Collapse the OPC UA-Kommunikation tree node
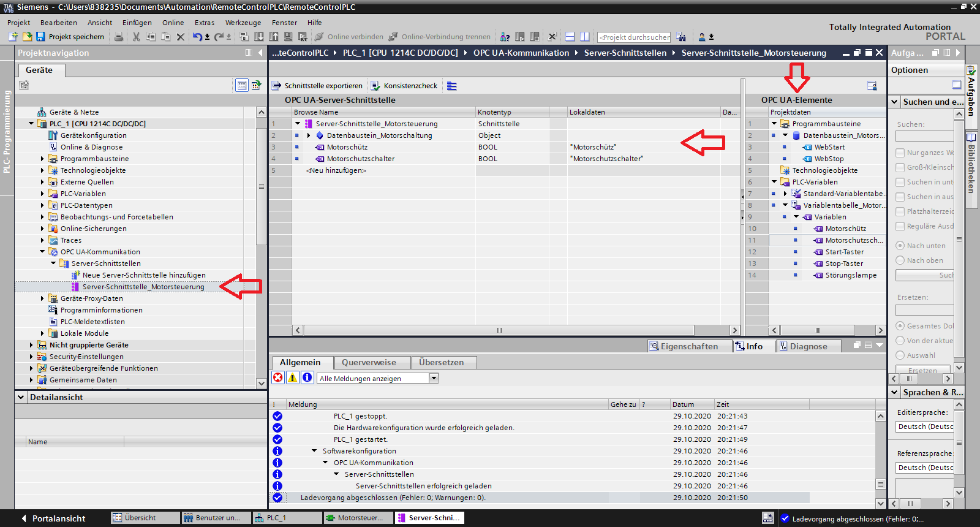This screenshot has width=980, height=527. pyautogui.click(x=42, y=252)
